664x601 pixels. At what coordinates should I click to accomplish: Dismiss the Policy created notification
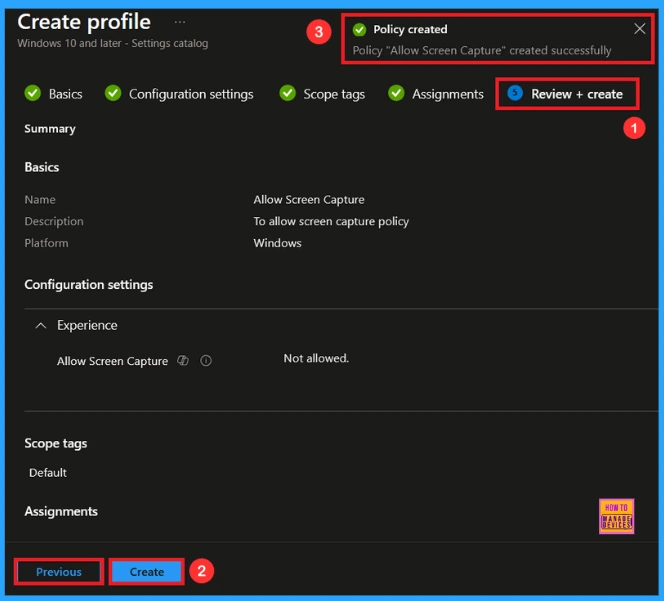639,29
